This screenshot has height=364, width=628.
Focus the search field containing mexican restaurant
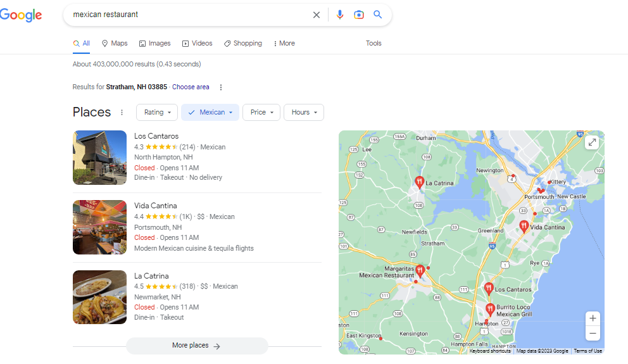pyautogui.click(x=188, y=15)
